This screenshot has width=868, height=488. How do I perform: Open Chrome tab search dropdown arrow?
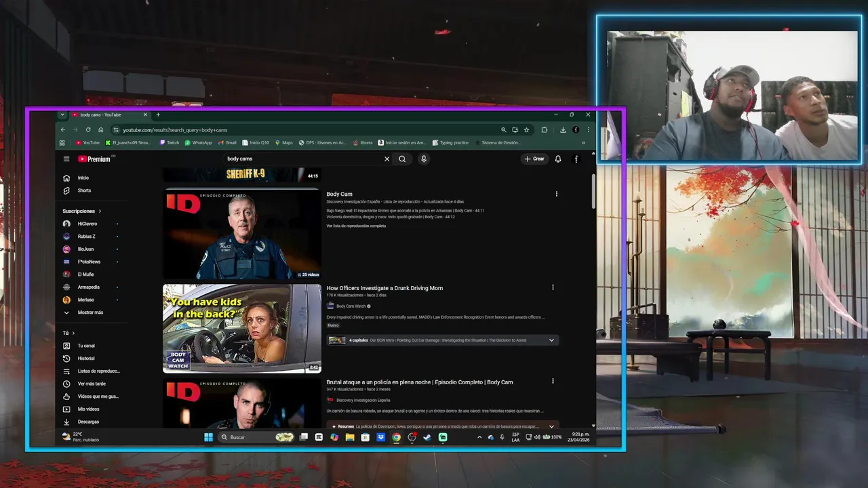62,115
